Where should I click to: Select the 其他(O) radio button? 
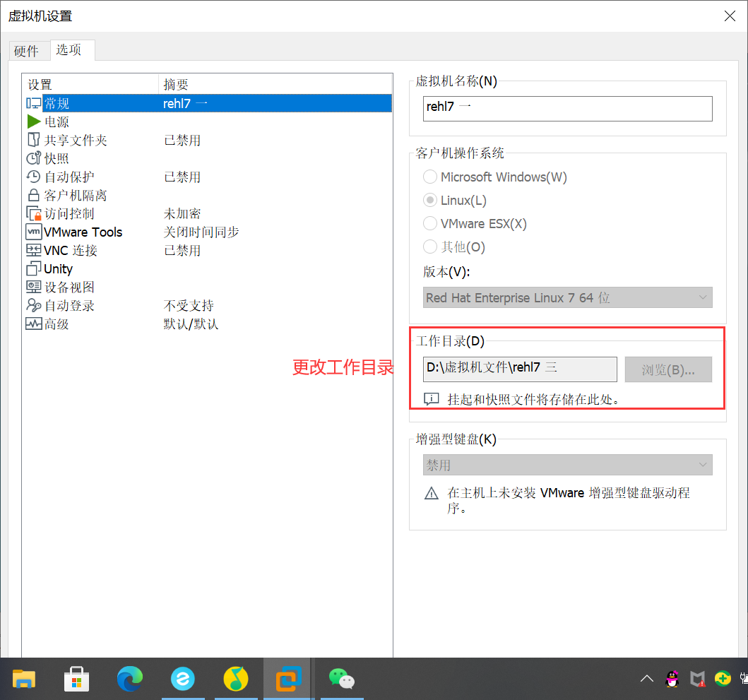[x=430, y=247]
